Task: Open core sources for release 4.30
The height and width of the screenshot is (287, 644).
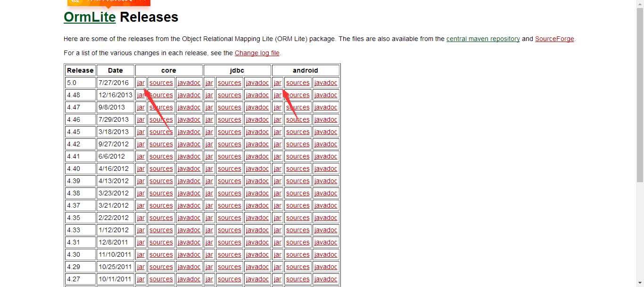Action: pyautogui.click(x=161, y=254)
